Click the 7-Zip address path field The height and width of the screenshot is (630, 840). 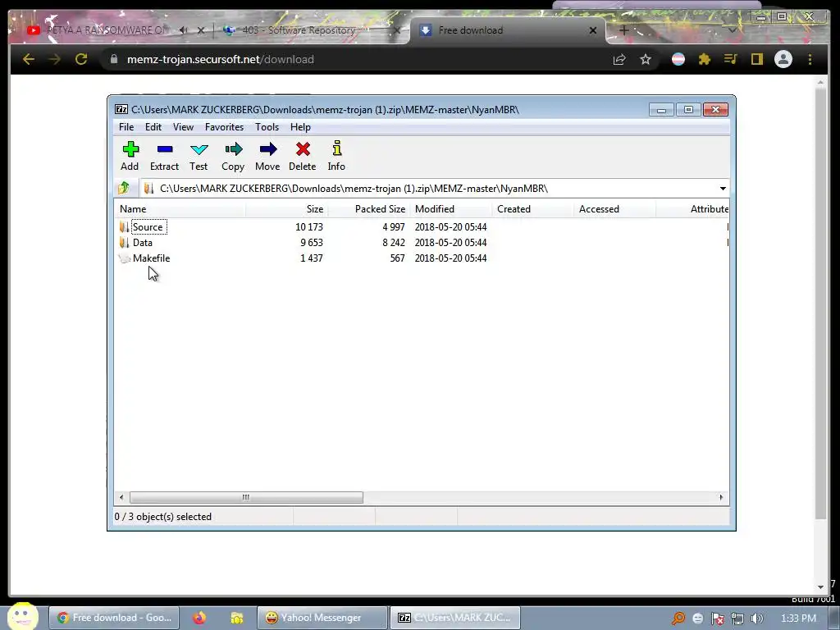click(428, 189)
